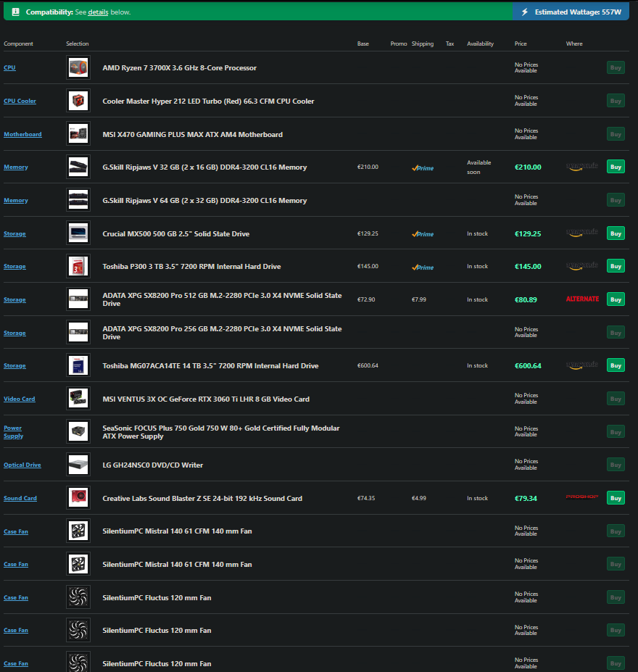Open the compatibility details link
The height and width of the screenshot is (672, 638).
pos(98,12)
